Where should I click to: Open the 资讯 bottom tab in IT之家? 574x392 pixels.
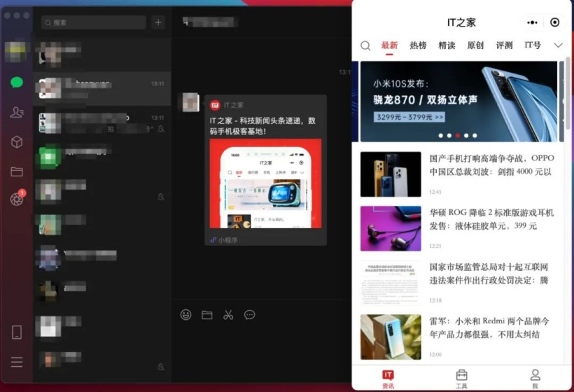click(x=388, y=379)
